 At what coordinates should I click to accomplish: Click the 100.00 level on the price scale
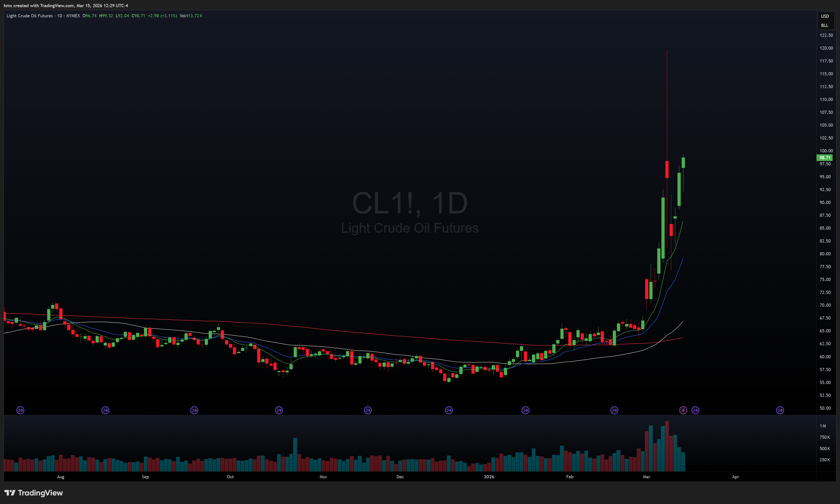[x=826, y=151]
